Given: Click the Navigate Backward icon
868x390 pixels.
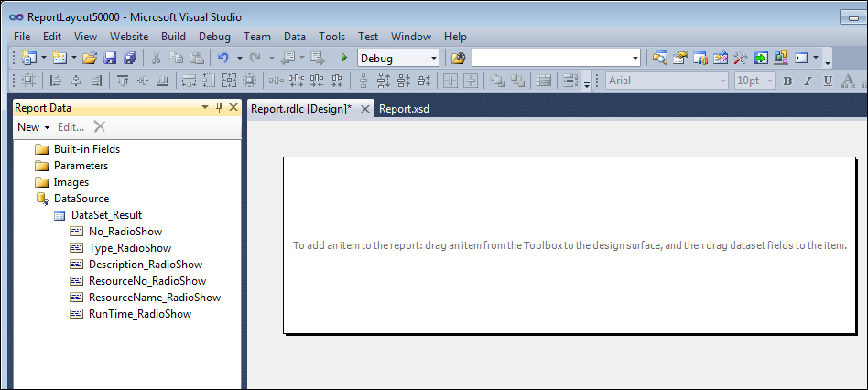Looking at the screenshot, I should pyautogui.click(x=288, y=58).
